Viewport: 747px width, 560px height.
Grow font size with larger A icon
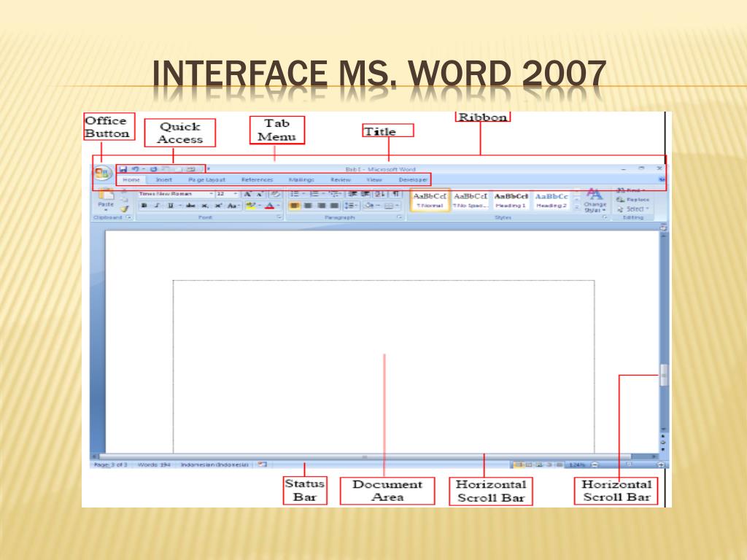(248, 194)
